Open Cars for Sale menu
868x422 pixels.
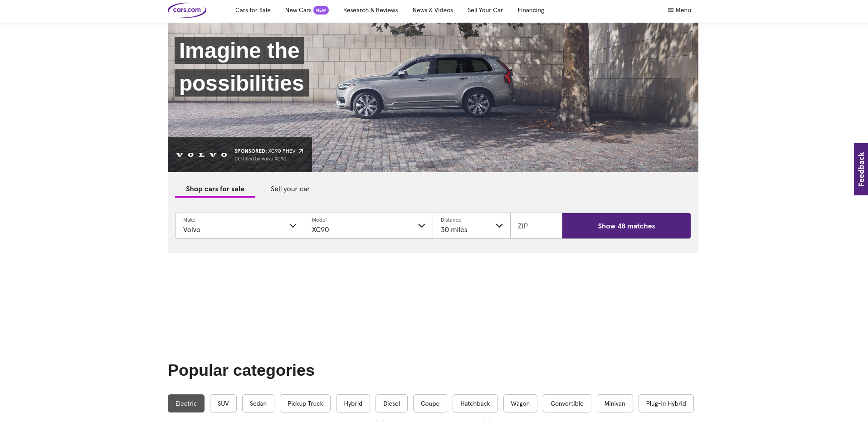coord(253,10)
